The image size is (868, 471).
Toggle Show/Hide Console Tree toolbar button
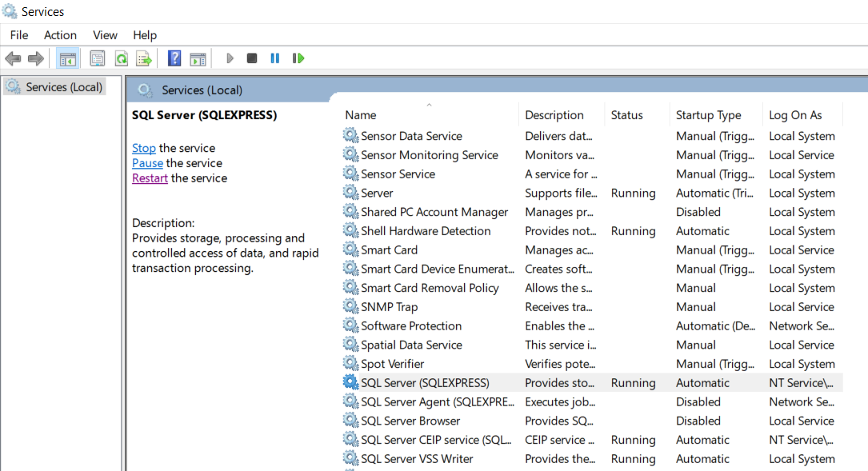(68, 58)
